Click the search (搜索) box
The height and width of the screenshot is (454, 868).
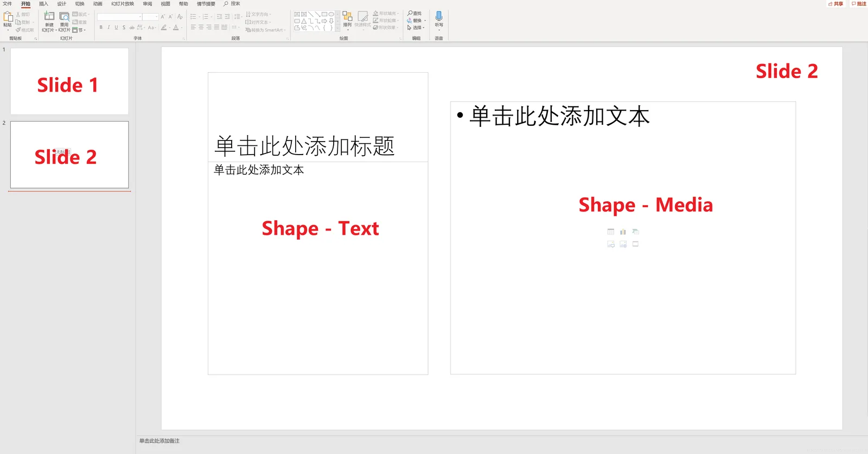pos(232,4)
